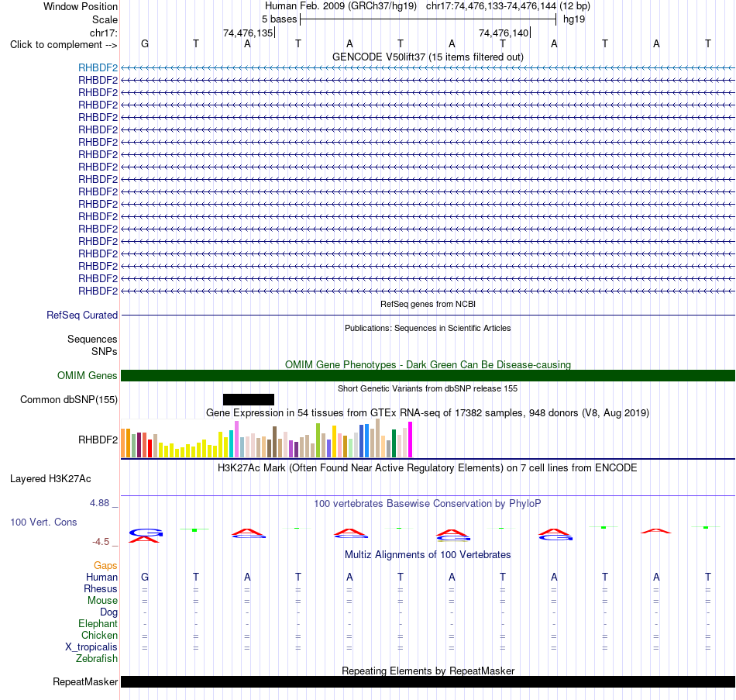Click the 4.88 conservation scale maximum value
This screenshot has height=700, width=736.
(99, 502)
